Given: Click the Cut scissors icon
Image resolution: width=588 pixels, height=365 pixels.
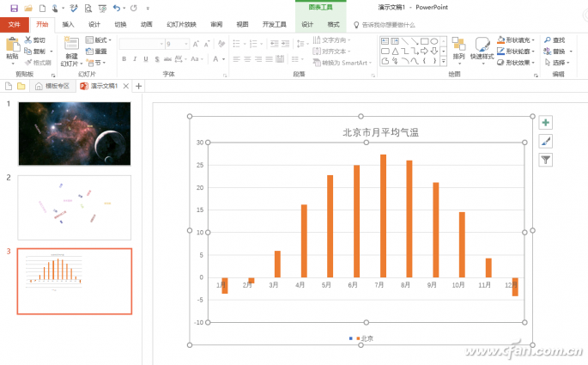Looking at the screenshot, I should [x=28, y=40].
